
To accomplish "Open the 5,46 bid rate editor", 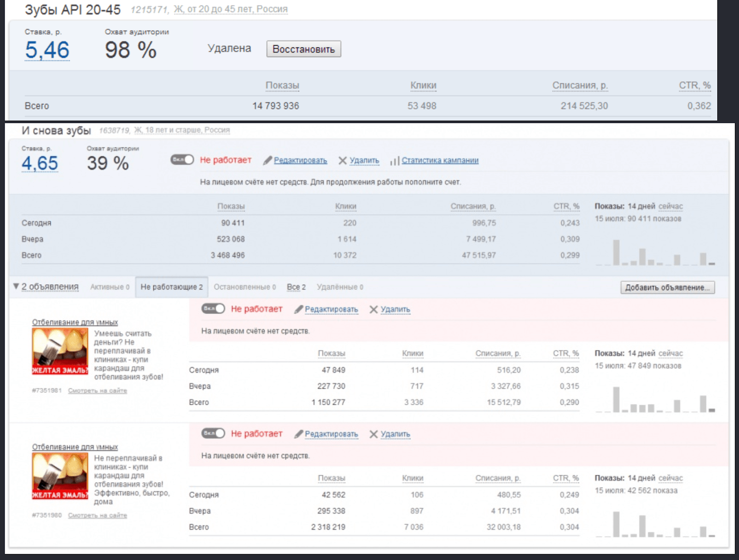I will [x=47, y=50].
